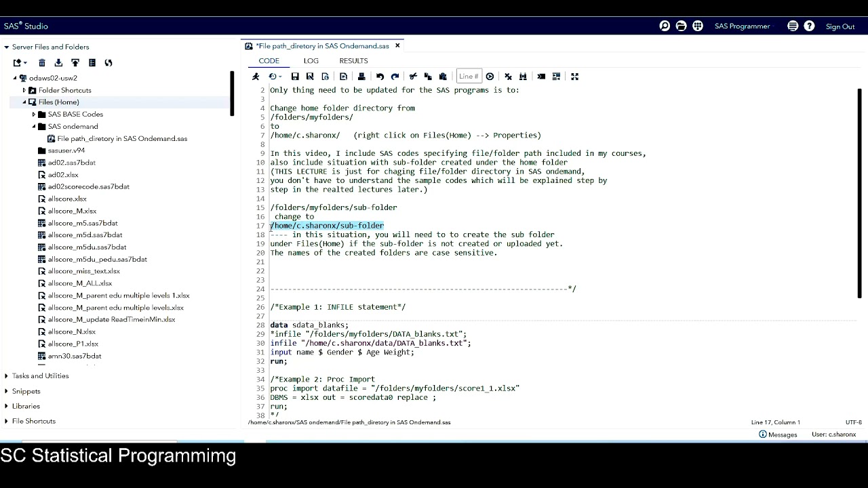Refresh the server files tree
The image size is (868, 488).
tap(108, 63)
